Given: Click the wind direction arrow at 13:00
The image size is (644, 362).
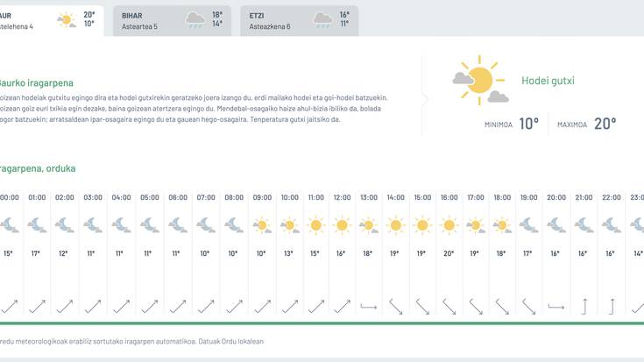Looking at the screenshot, I should 368,307.
